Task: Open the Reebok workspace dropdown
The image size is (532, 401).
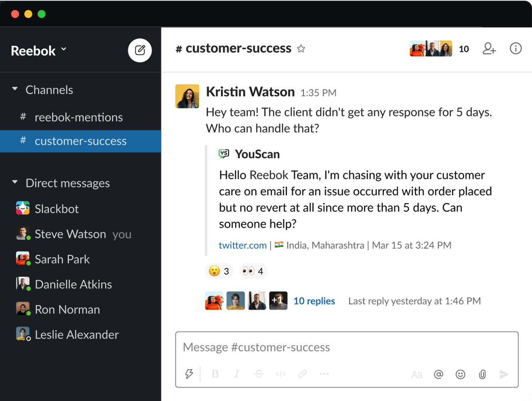Action: pyautogui.click(x=39, y=51)
